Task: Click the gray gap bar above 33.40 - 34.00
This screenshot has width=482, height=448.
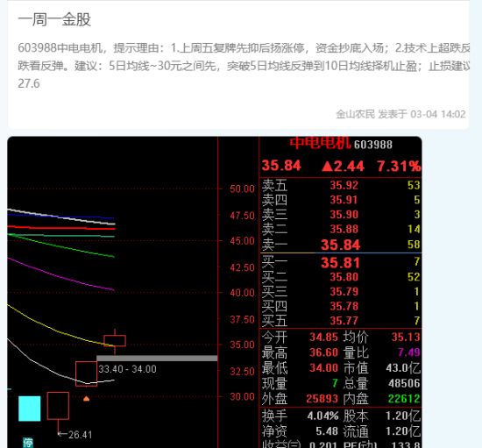Action: [x=157, y=359]
